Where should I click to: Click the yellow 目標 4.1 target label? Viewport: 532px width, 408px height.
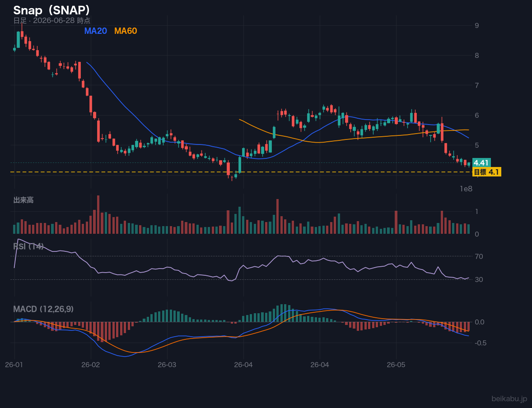tap(486, 172)
